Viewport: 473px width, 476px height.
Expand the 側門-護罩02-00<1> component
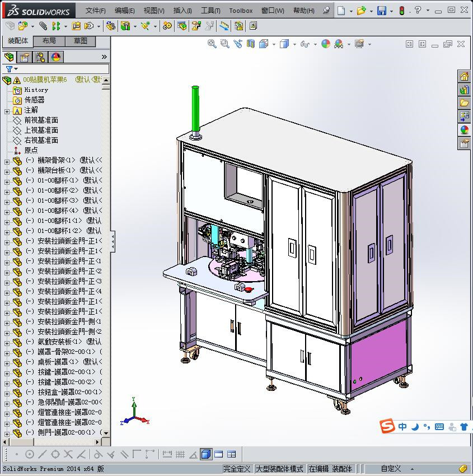click(7, 434)
